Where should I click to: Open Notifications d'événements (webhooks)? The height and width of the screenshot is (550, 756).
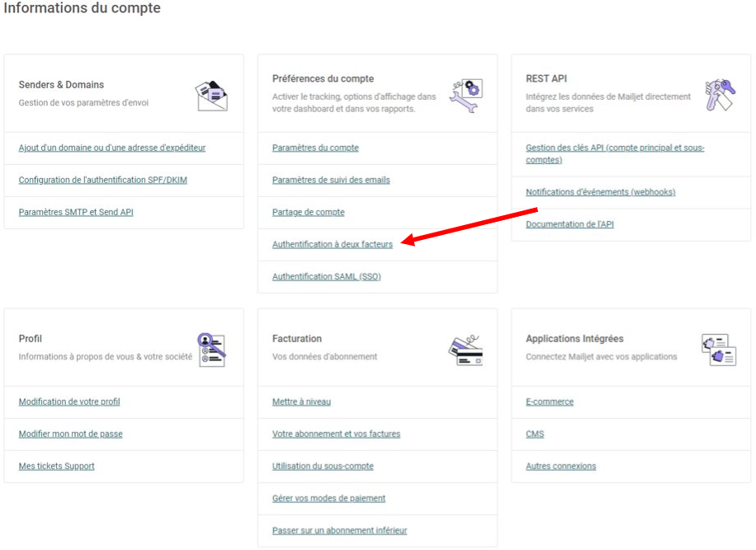tap(600, 192)
